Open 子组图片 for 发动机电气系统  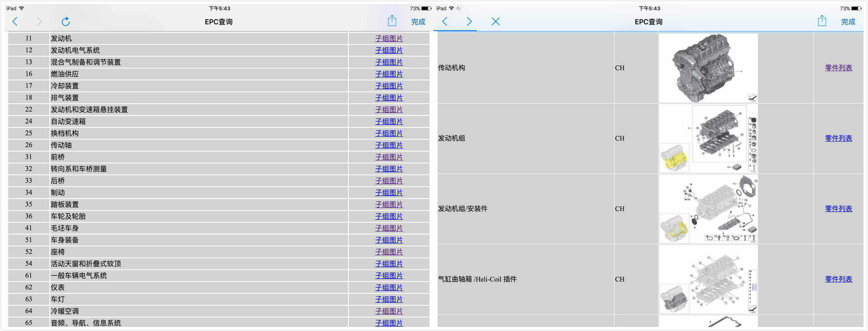tap(389, 50)
